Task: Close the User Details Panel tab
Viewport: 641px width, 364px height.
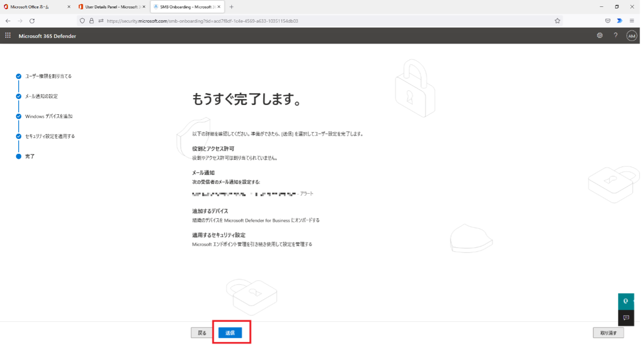Action: tap(144, 7)
